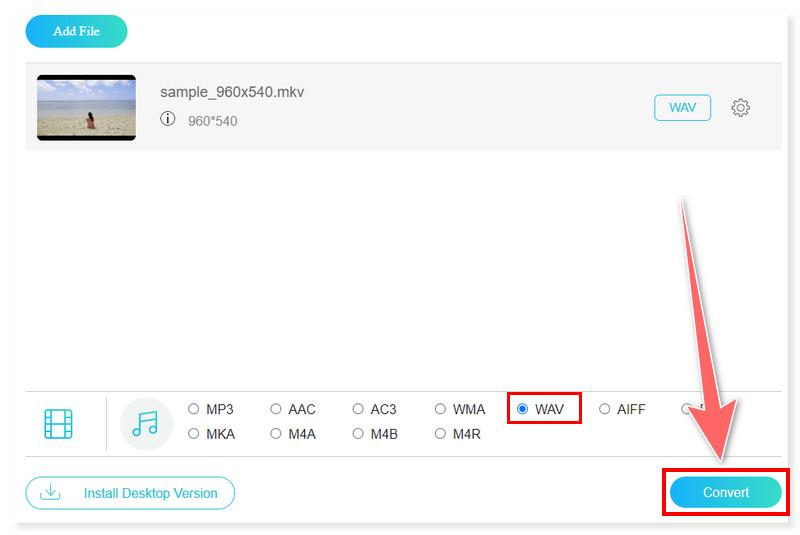This screenshot has height=535, width=800.
Task: Click the file info icon beside 960*540
Action: click(167, 119)
